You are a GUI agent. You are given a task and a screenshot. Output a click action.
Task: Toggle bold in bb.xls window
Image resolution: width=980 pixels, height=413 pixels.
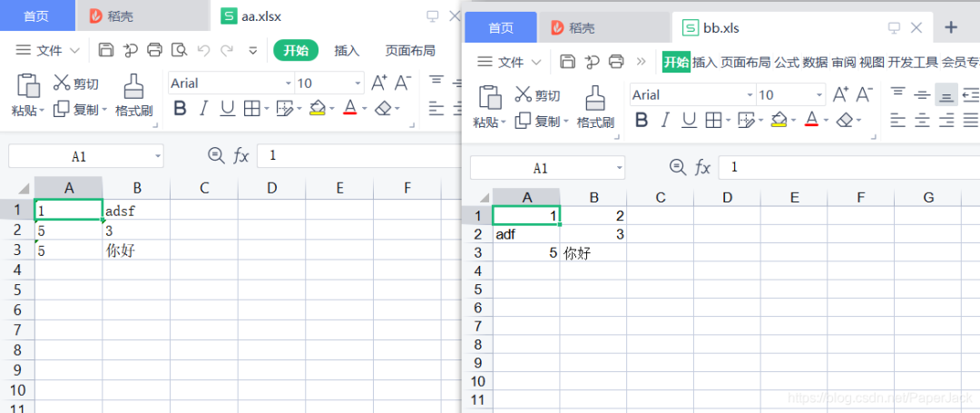click(642, 120)
